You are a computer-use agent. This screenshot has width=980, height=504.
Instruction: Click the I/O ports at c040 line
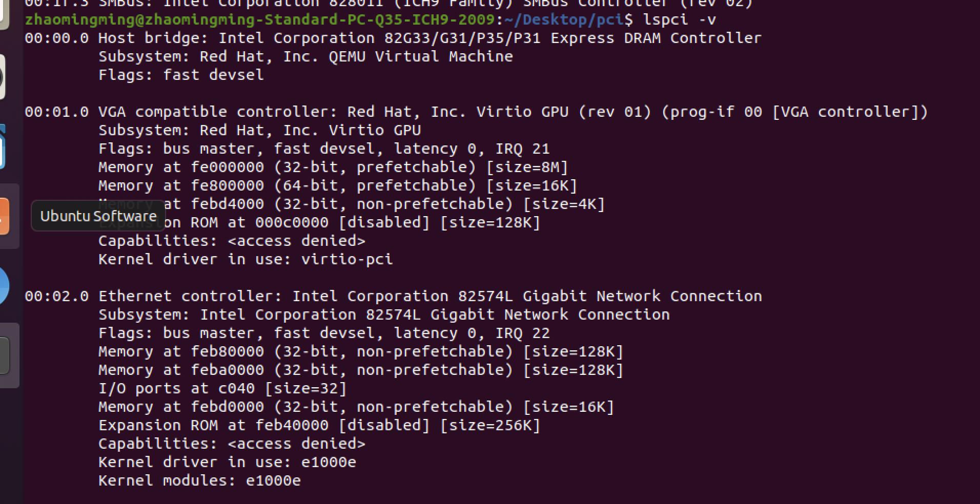coord(222,388)
